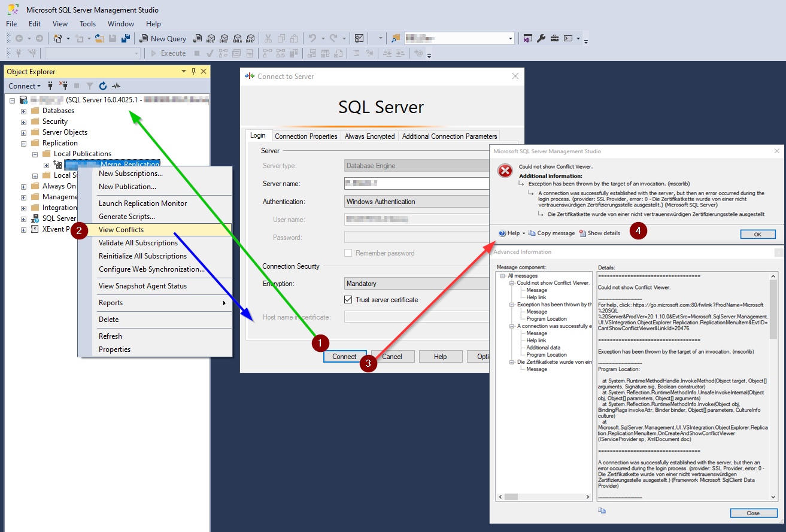The width and height of the screenshot is (786, 532).
Task: Click Object Explorer activity monitor pulse icon
Action: 116,86
